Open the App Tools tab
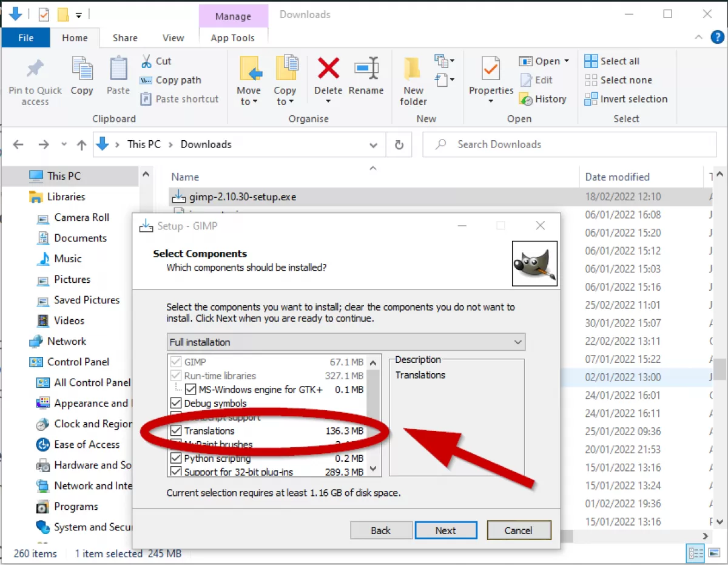This screenshot has width=728, height=565. (233, 38)
